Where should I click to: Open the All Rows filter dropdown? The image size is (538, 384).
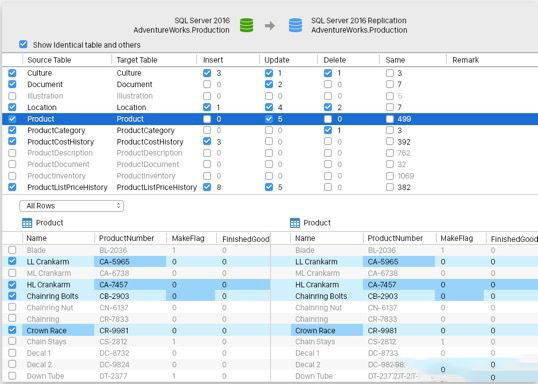[71, 206]
